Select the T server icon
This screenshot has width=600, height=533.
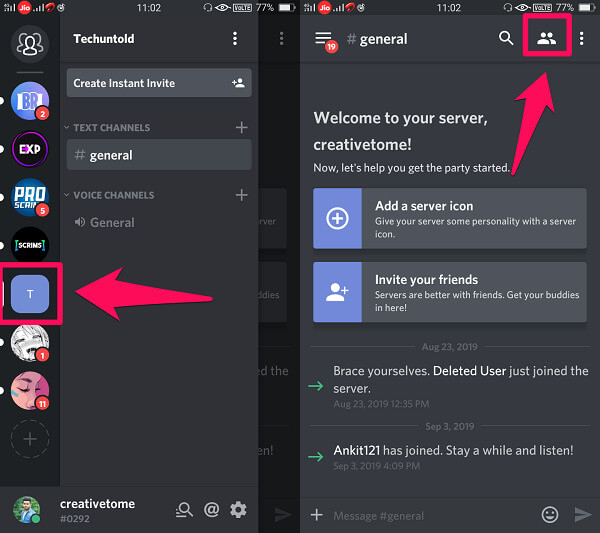[x=30, y=294]
